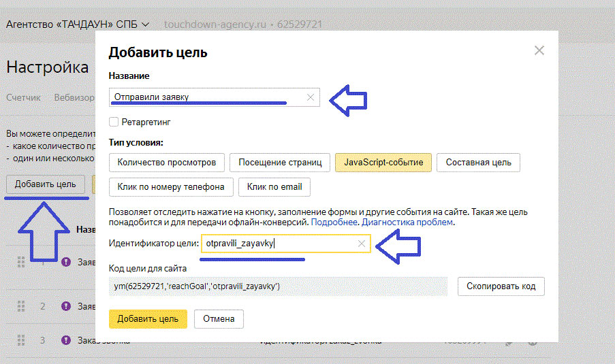The width and height of the screenshot is (615, 364).
Task: Open the Диагностика проблем link
Action: point(407,222)
